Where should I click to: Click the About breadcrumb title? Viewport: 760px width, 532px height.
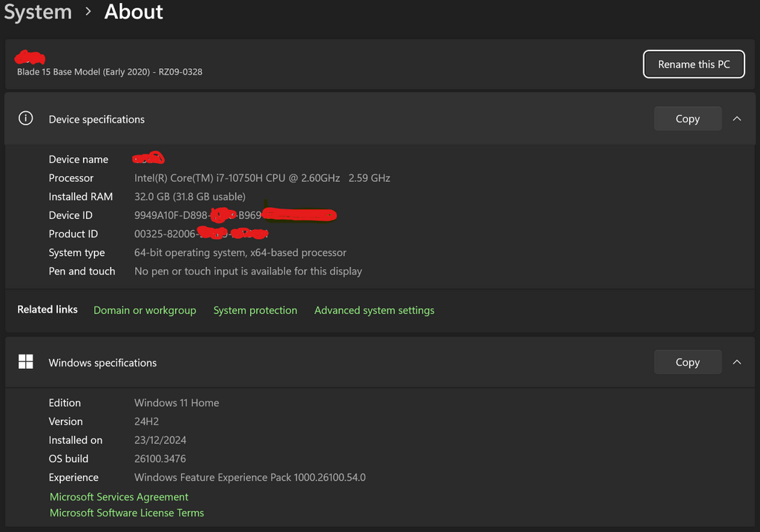tap(134, 12)
